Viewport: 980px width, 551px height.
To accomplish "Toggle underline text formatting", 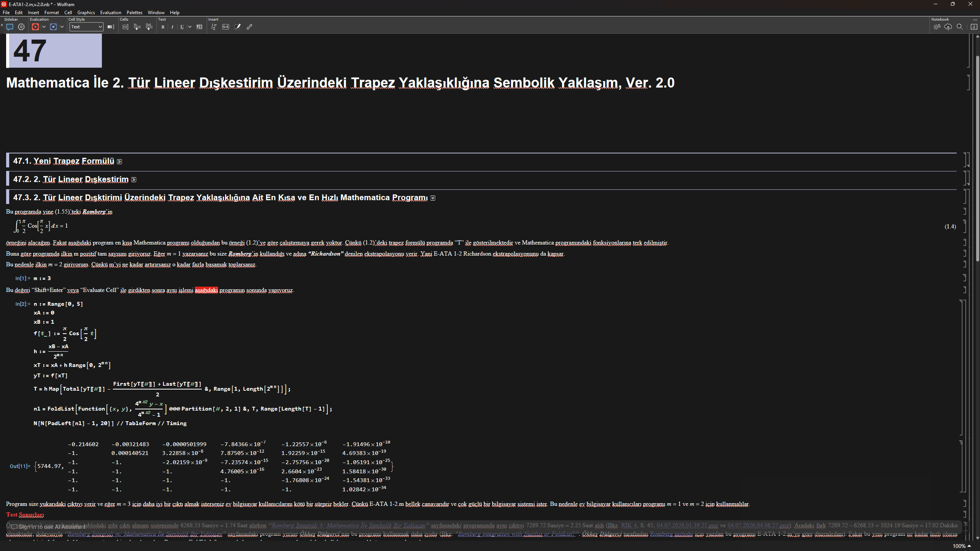I will [182, 27].
